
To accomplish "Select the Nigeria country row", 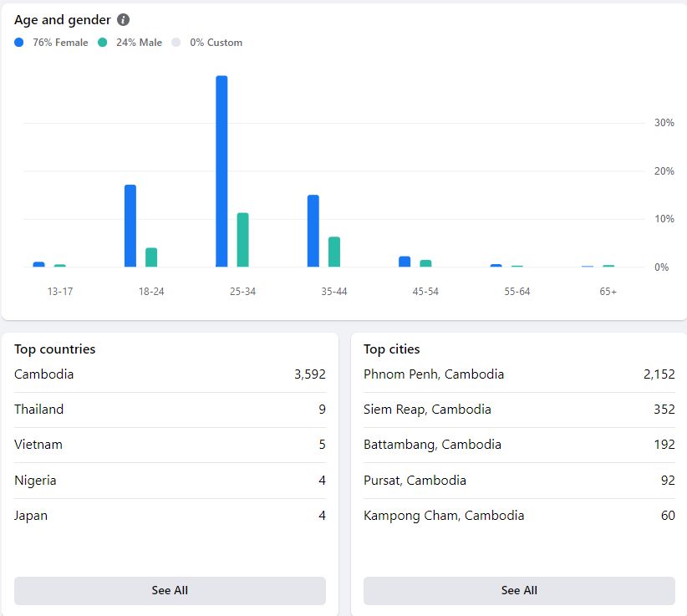I will tap(170, 481).
